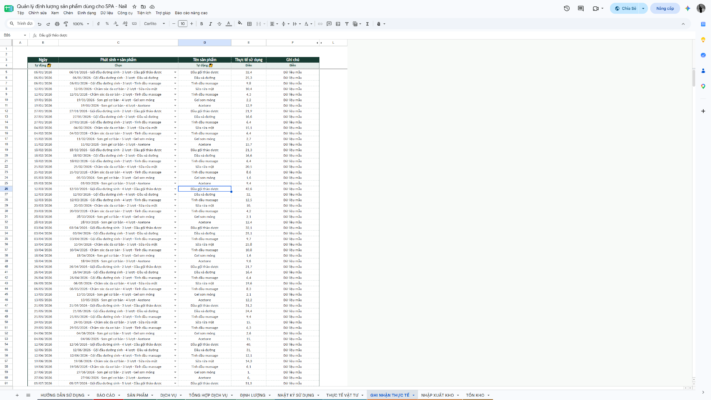The height and width of the screenshot is (400, 711).
Task: Click the Name box cell reference
Action: [15, 35]
